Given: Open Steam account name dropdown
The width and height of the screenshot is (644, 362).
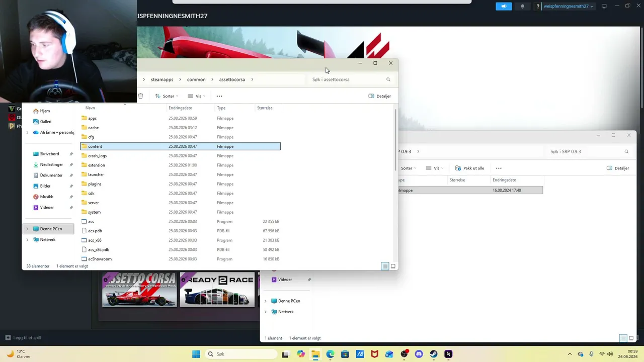Looking at the screenshot, I should point(568,6).
